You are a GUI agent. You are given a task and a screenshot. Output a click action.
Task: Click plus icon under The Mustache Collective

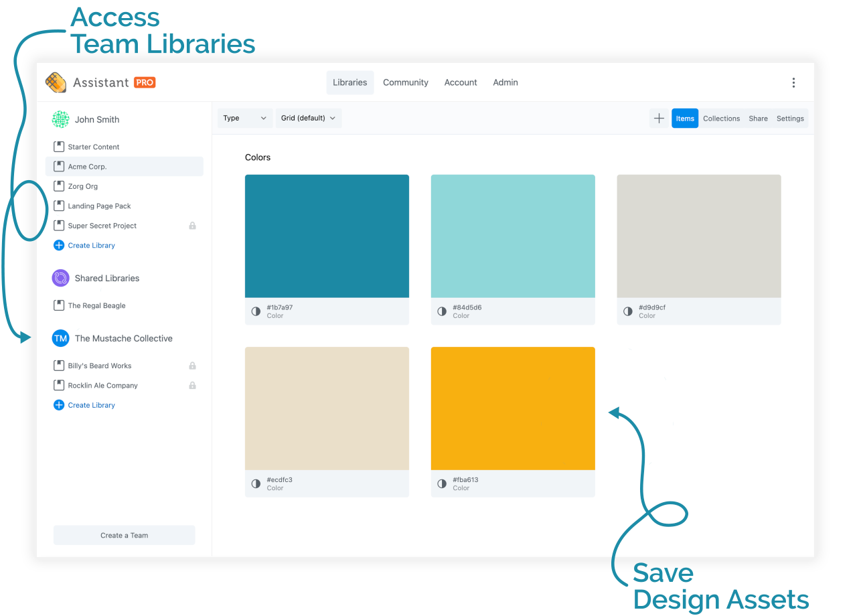[59, 405]
